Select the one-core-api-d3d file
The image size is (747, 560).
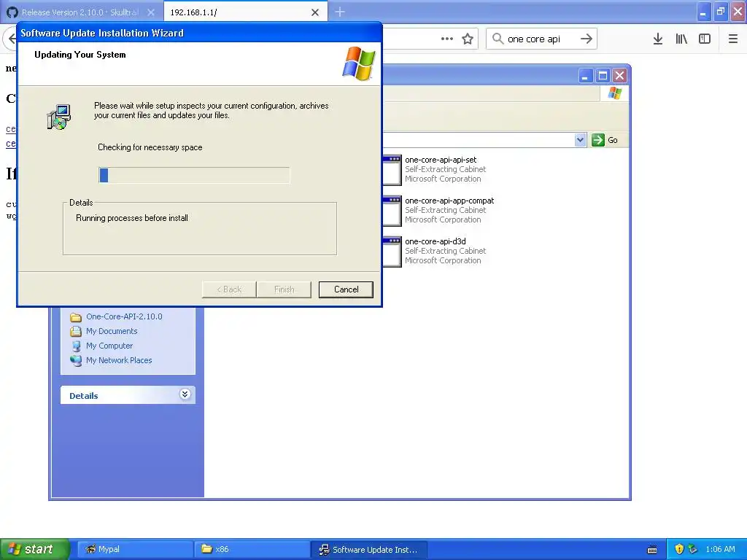[435, 241]
